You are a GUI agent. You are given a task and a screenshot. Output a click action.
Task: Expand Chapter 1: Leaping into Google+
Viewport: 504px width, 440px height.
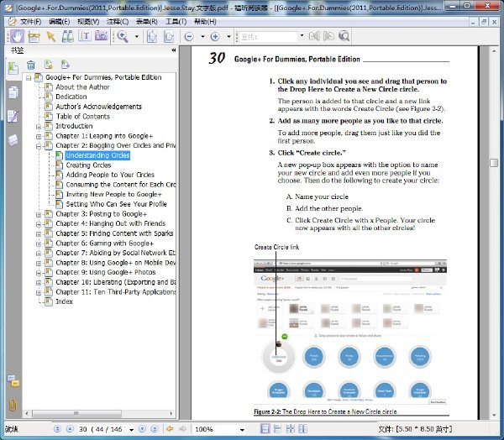tap(39, 136)
